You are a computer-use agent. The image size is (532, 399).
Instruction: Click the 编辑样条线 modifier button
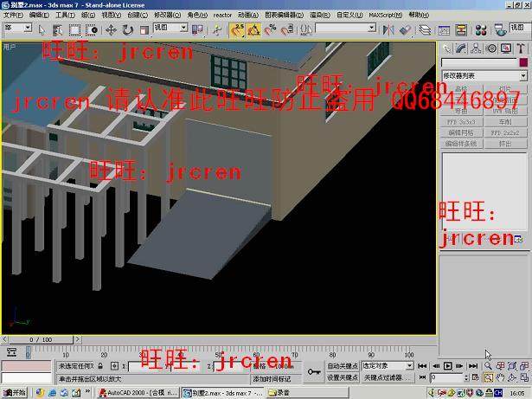(x=461, y=144)
